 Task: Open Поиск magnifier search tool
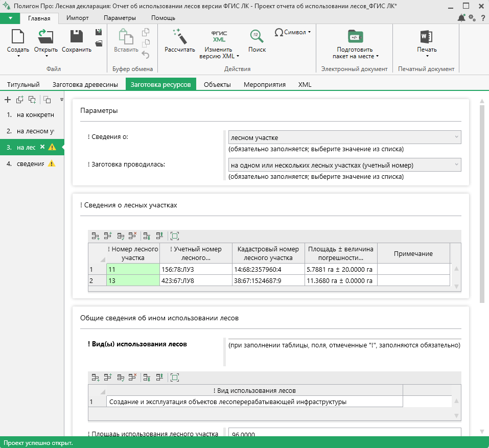257,36
